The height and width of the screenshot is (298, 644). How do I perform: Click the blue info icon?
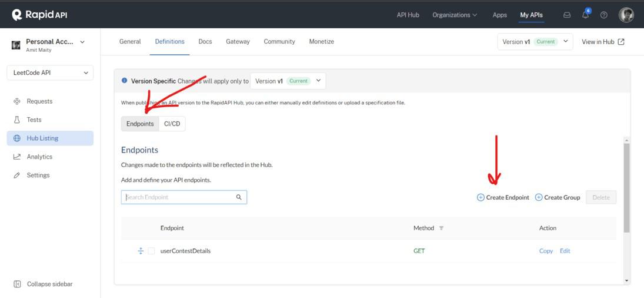[x=125, y=81]
